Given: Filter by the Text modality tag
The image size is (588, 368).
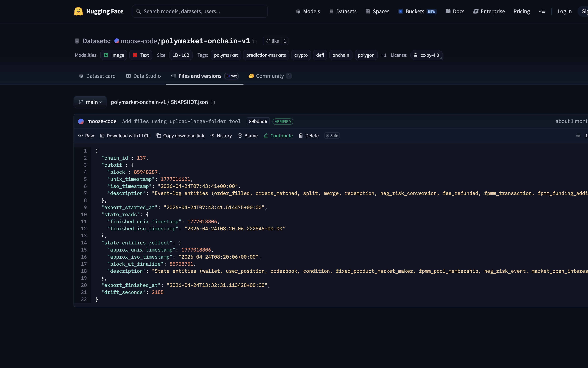Looking at the screenshot, I should point(141,55).
